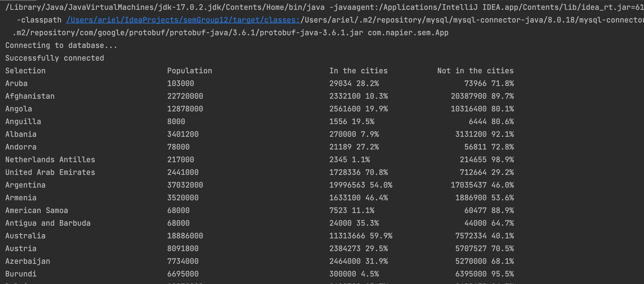The width and height of the screenshot is (644, 284).
Task: Click the 'Selection' column header
Action: point(25,71)
